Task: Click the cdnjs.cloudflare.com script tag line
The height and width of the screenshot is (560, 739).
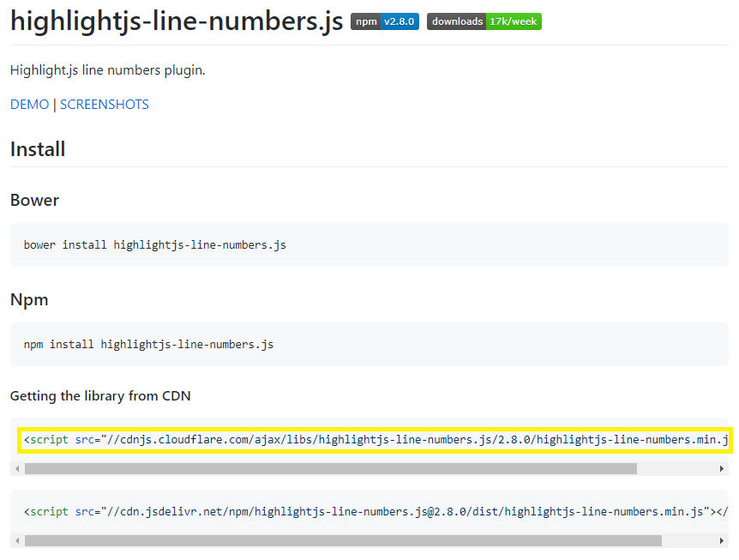Action: click(x=376, y=440)
